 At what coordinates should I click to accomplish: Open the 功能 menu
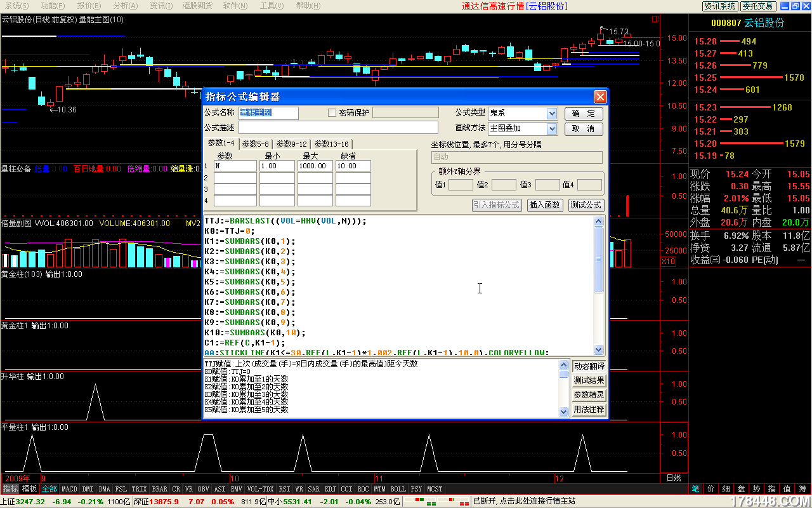pos(51,6)
